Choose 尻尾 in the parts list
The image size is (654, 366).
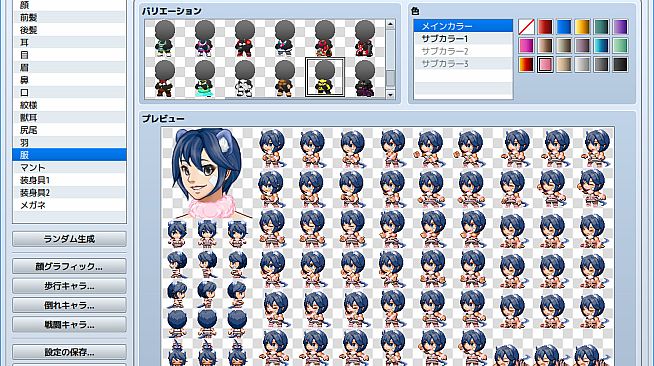[69, 130]
